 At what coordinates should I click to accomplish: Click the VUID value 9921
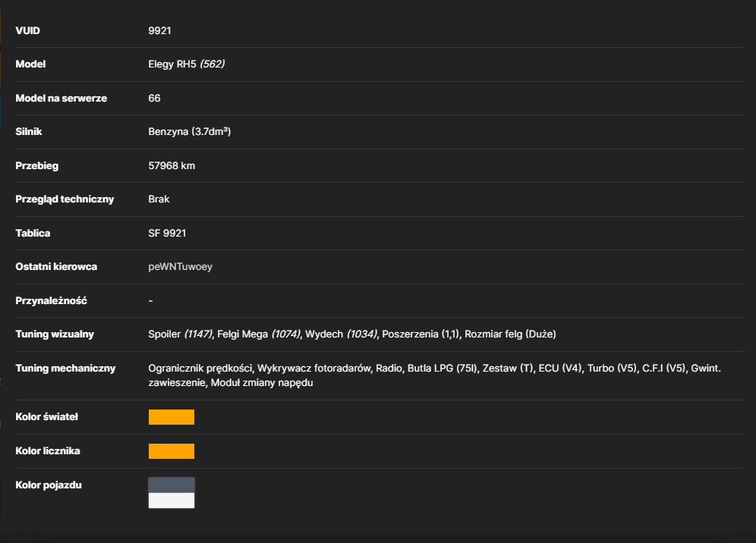click(159, 31)
